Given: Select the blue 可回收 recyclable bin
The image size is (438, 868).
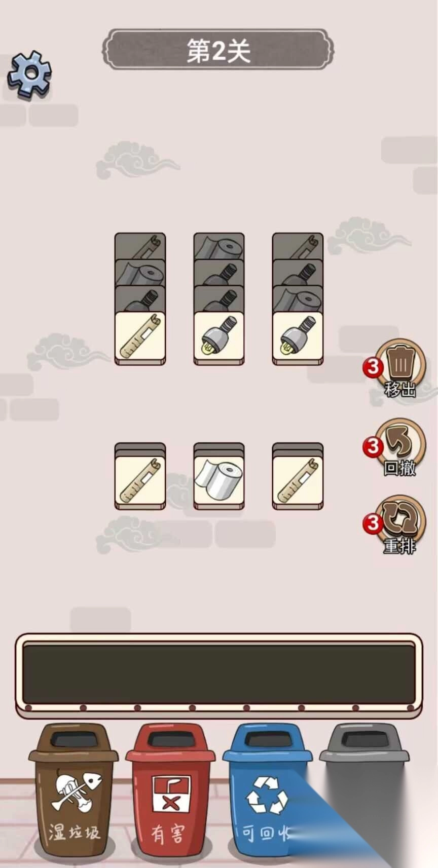Looking at the screenshot, I should coord(267,789).
